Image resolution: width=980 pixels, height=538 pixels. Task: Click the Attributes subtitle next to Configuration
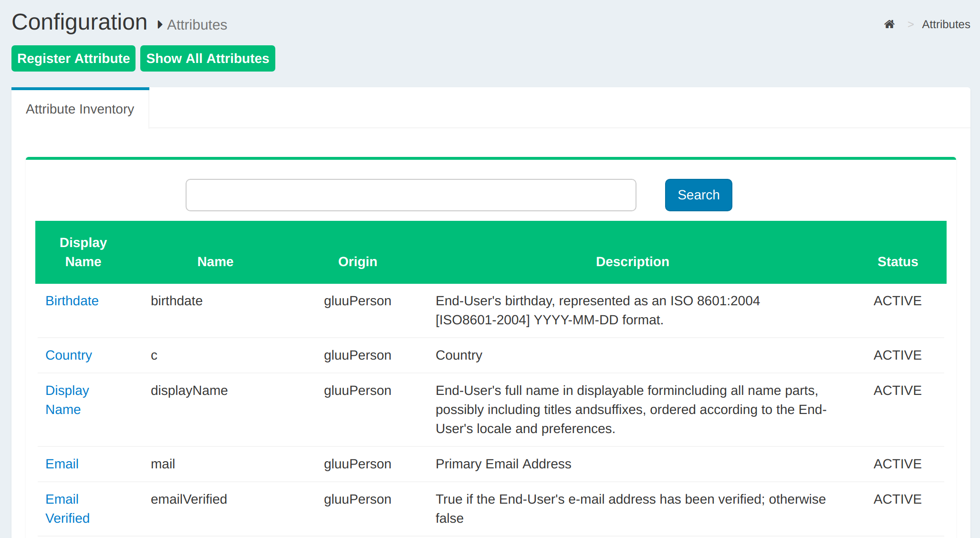[197, 25]
